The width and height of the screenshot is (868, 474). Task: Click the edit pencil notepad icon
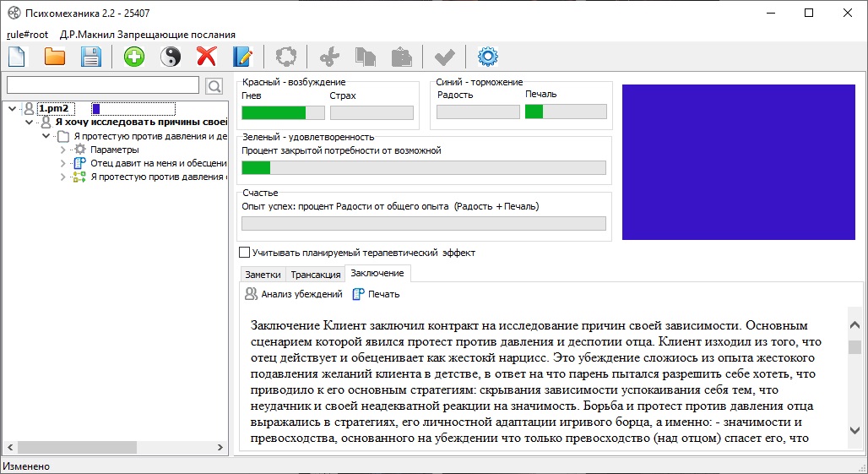point(242,57)
